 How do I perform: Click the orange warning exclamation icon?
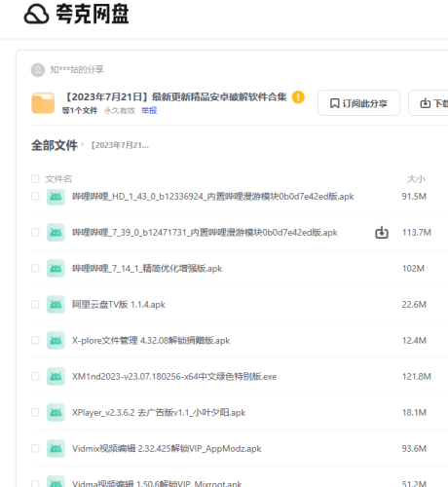(298, 97)
